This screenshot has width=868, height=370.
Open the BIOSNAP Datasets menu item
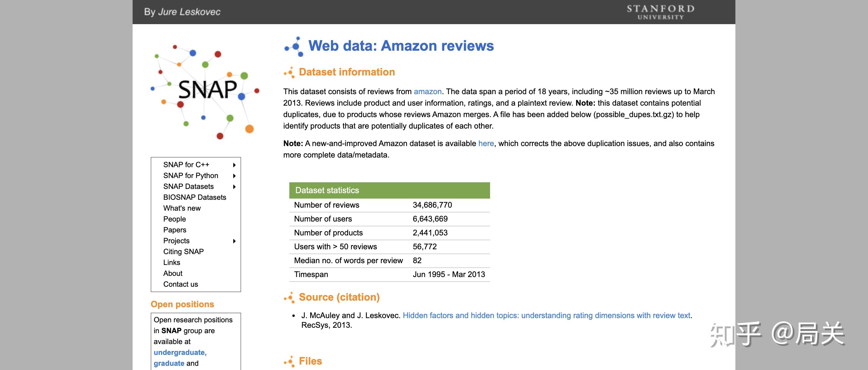[x=194, y=197]
